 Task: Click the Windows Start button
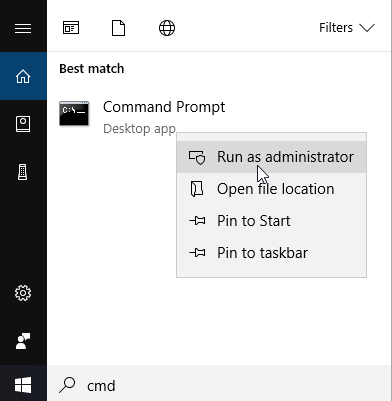[x=23, y=385]
